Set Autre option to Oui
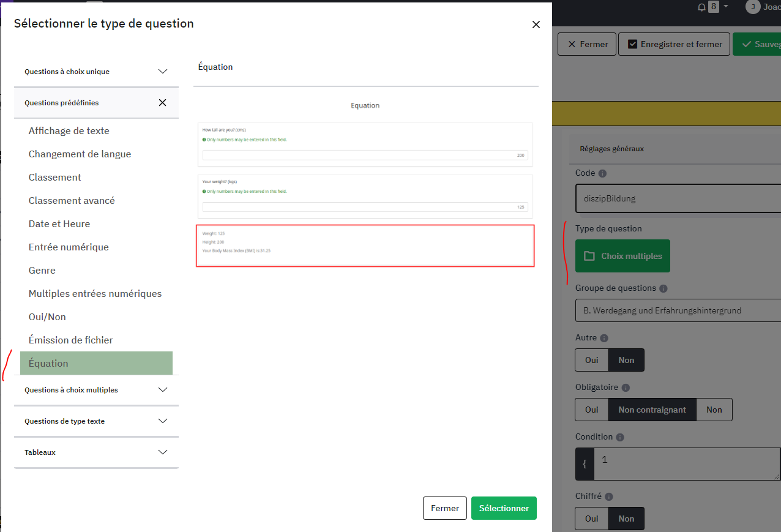This screenshot has width=781, height=532. 591,360
